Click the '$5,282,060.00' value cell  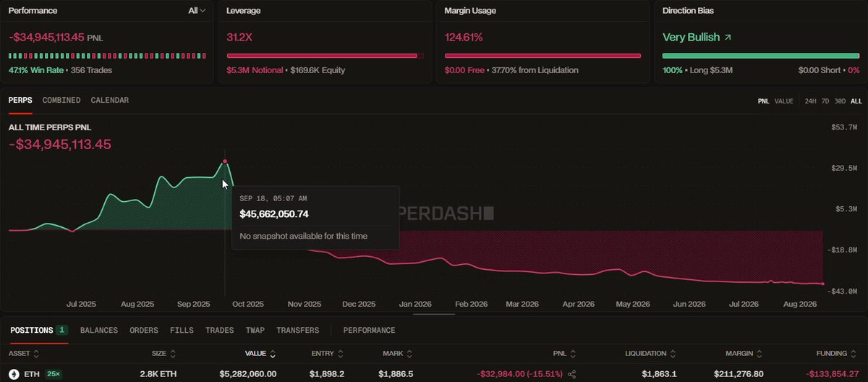pyautogui.click(x=248, y=374)
